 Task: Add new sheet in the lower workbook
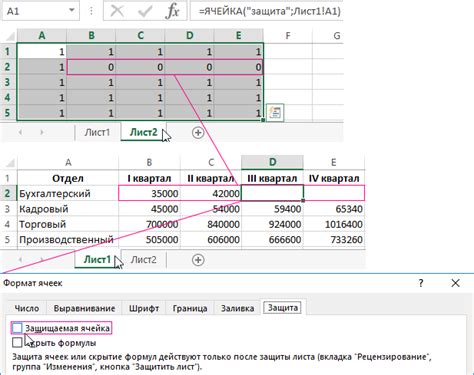198,260
